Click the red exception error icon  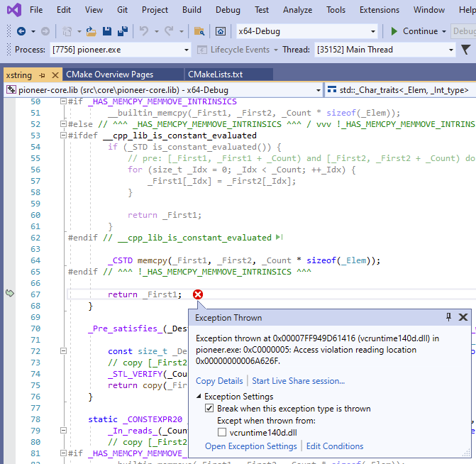(198, 294)
